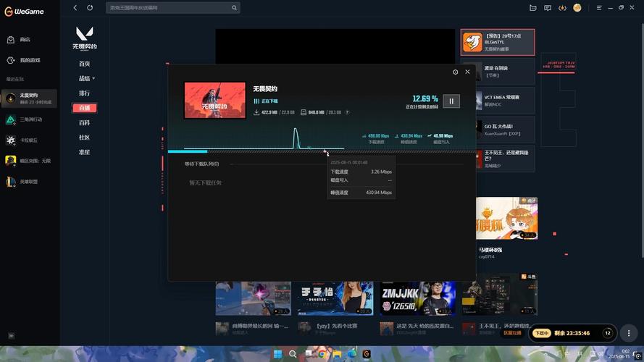This screenshot has height=362, width=644.
Task: Pause the 无畏契约 download
Action: coord(451,101)
